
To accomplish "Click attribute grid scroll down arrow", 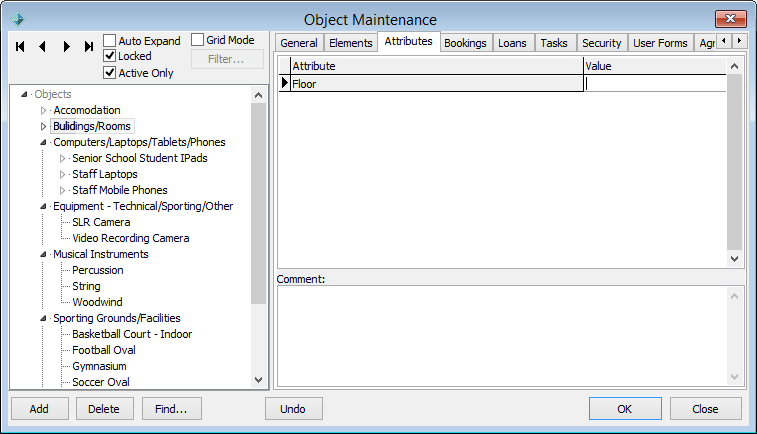I will (x=734, y=259).
